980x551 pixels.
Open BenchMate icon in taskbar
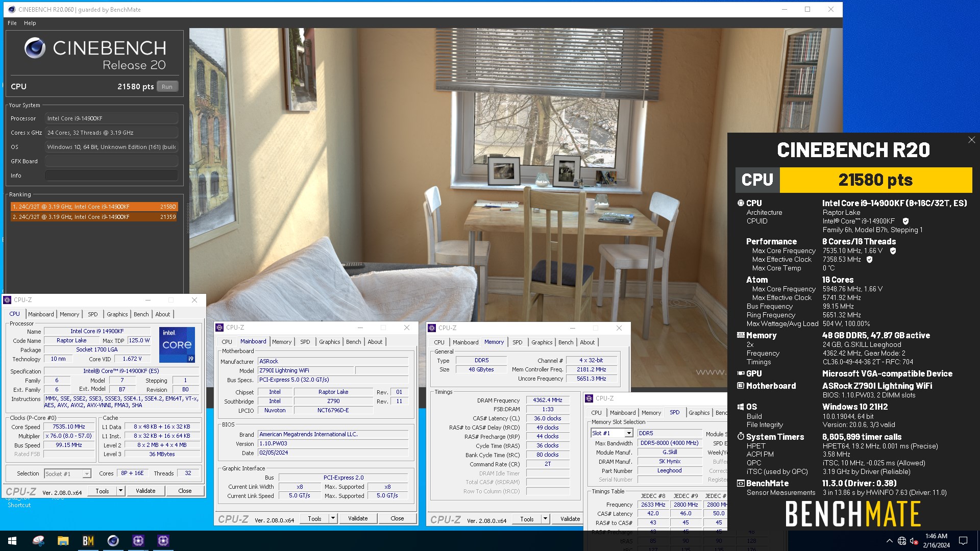[88, 541]
